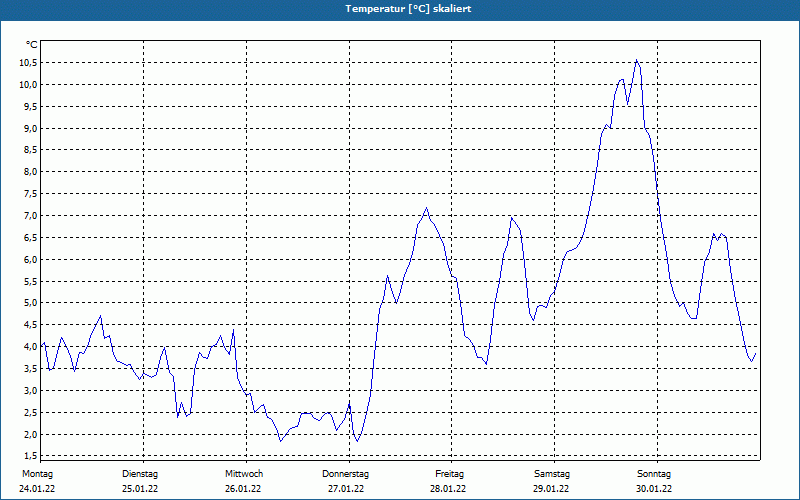This screenshot has height=500, width=800.
Task: Click the '8,0' y-axis label
Action: tap(31, 172)
